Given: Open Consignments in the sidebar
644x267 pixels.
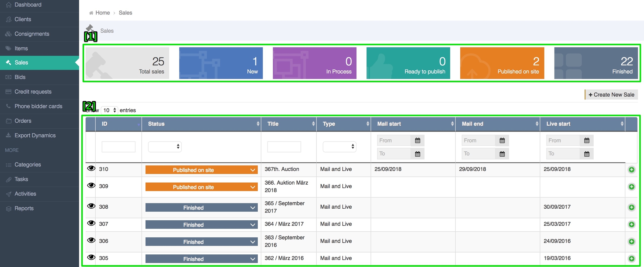Looking at the screenshot, I should pyautogui.click(x=32, y=34).
